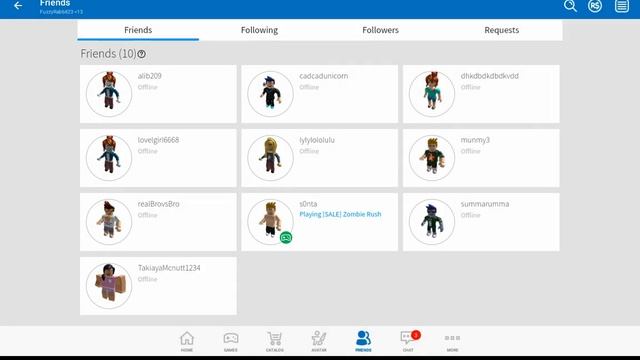Open the notifications list icon in header

(622, 6)
